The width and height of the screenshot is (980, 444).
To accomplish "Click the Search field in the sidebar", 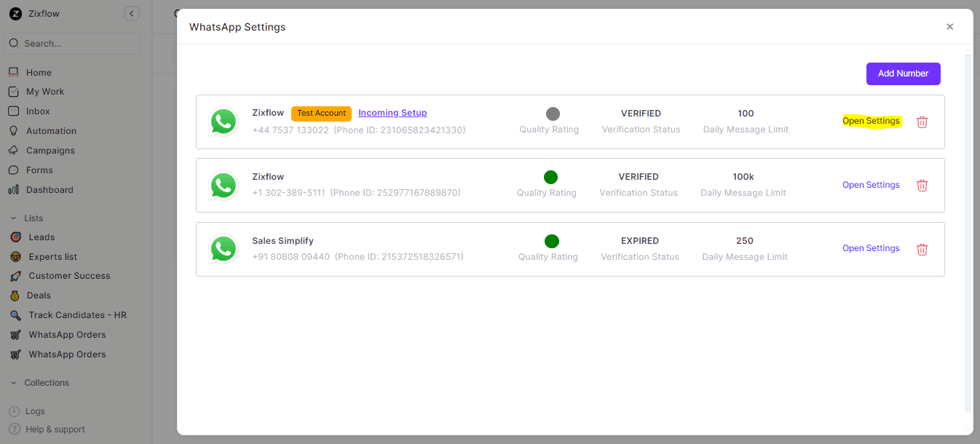I will click(x=73, y=44).
